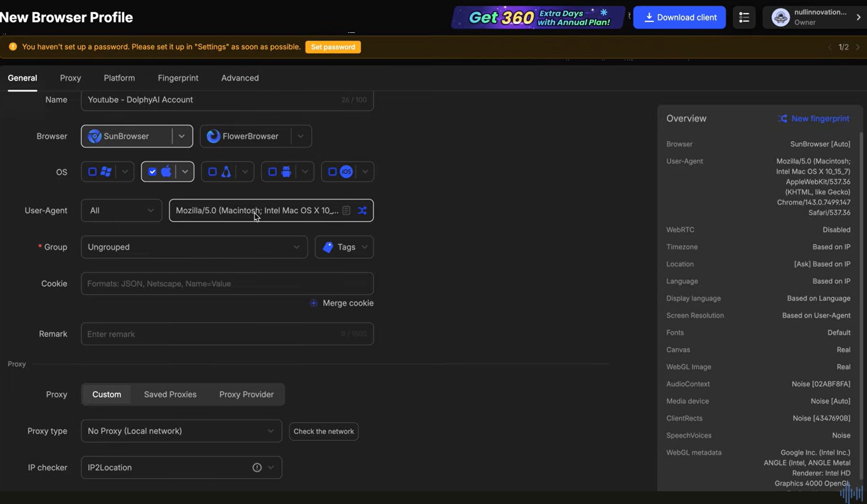This screenshot has width=867, height=504.
Task: Click the SunBrowser [Auto] overview value
Action: click(x=820, y=144)
